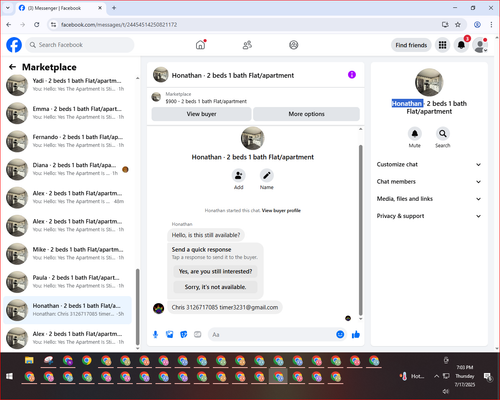Send quick reply 'Yes, are you still interested?'

tap(215, 271)
